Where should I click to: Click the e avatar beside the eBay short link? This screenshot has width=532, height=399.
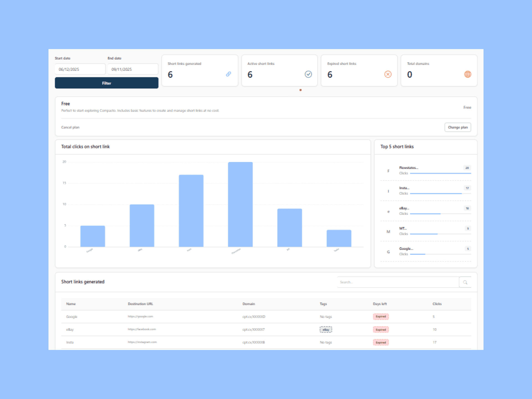click(x=388, y=211)
